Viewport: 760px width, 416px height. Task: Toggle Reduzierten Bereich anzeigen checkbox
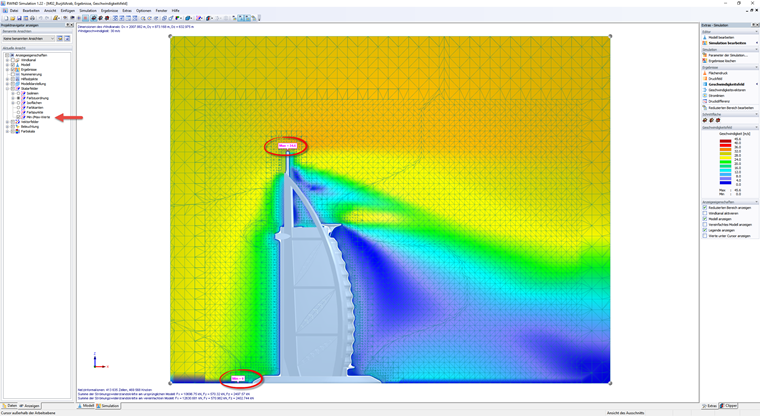pos(705,208)
